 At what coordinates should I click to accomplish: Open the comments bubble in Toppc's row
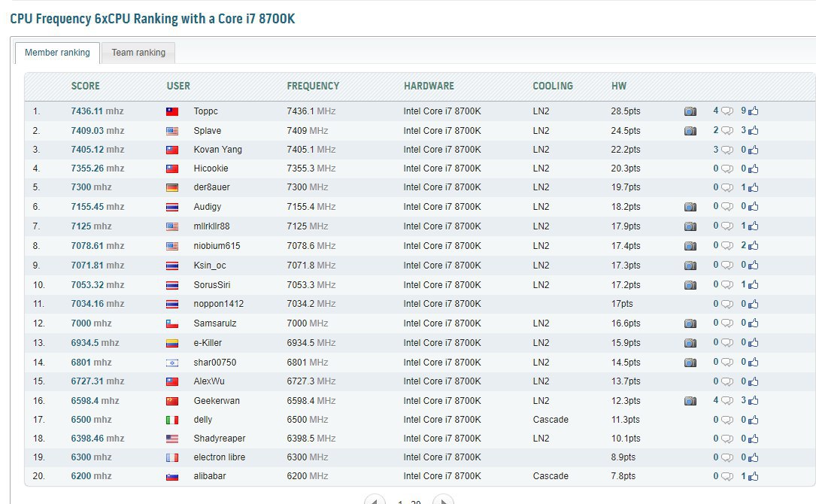[727, 111]
